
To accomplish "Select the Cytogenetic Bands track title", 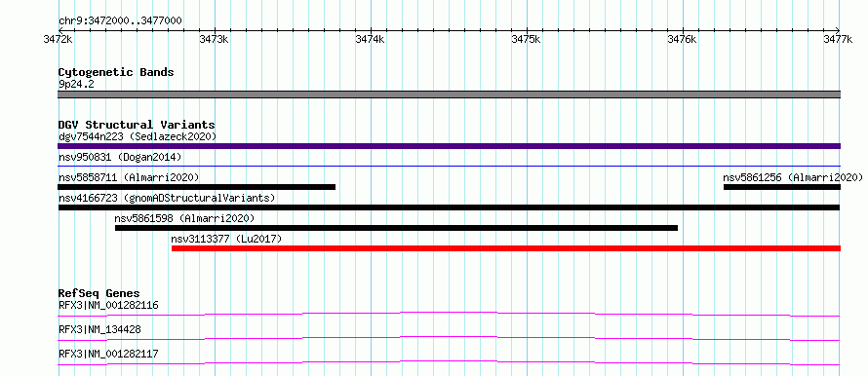I will pos(116,72).
